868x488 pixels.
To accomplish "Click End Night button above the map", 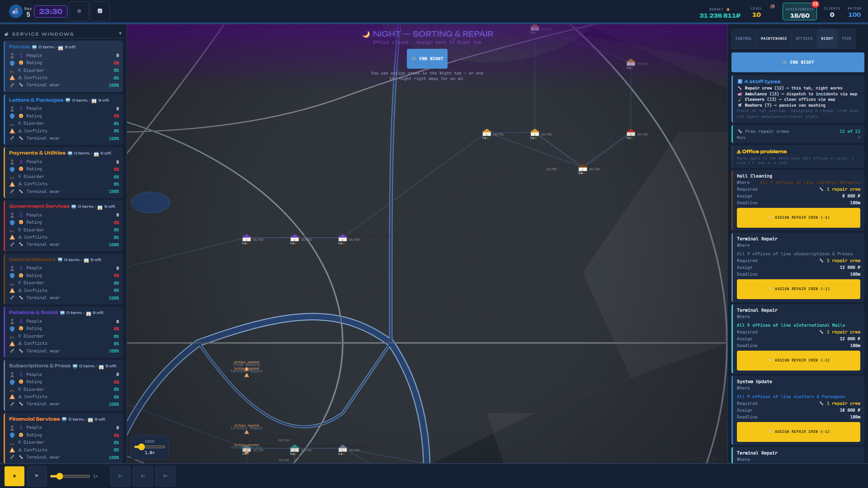I will pyautogui.click(x=427, y=59).
